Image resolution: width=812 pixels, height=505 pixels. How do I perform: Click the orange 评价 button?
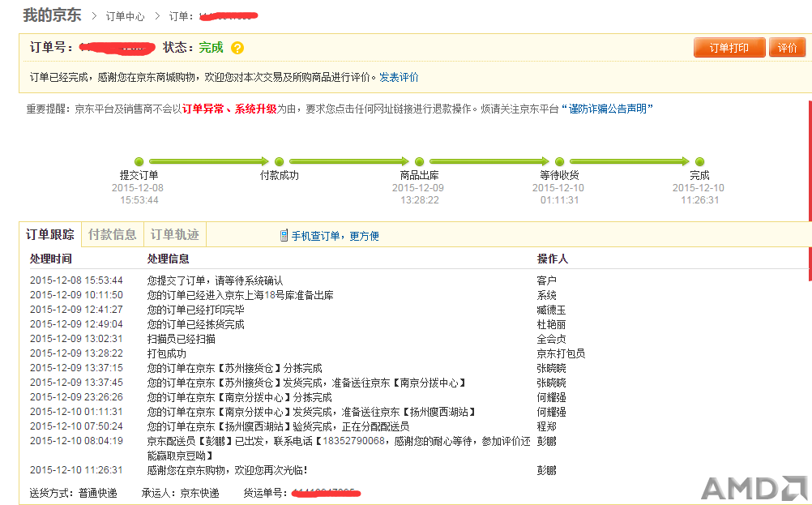[x=787, y=48]
